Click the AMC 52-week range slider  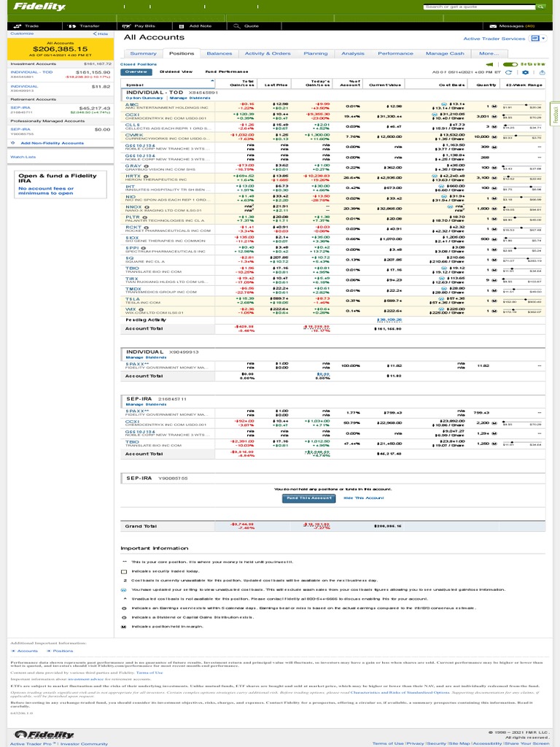pyautogui.click(x=522, y=106)
